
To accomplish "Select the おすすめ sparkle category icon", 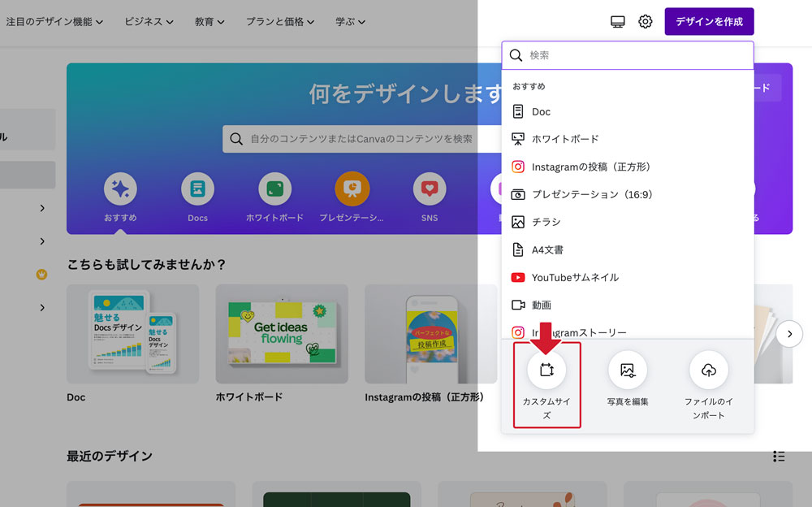I will (120, 188).
